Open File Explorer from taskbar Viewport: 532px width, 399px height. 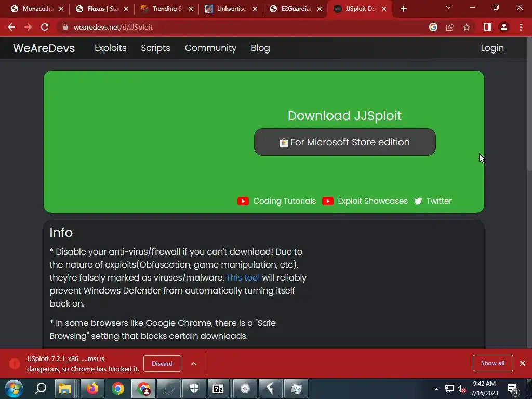tap(65, 389)
